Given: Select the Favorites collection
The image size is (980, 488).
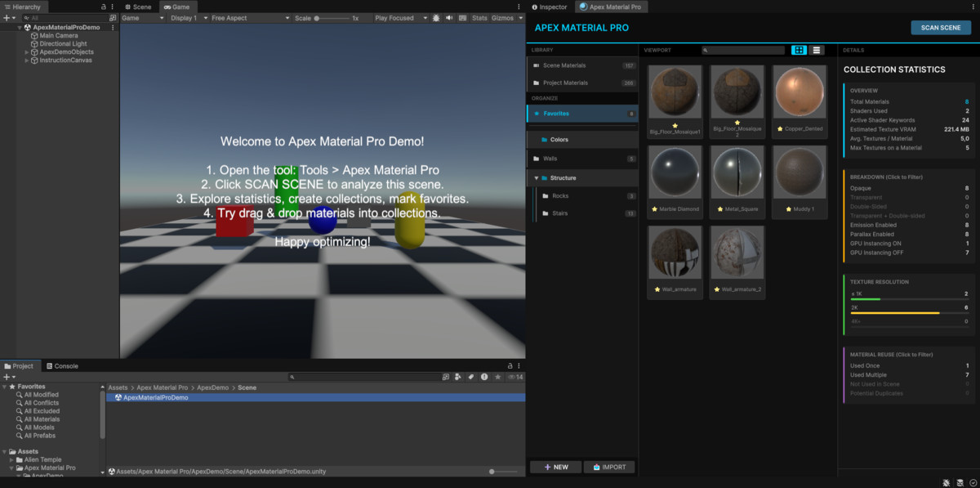Looking at the screenshot, I should point(583,114).
